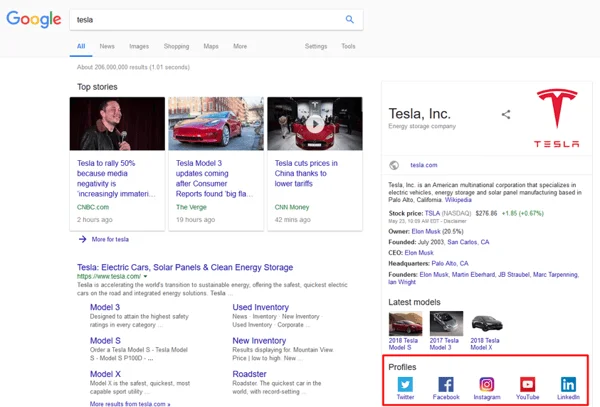This screenshot has width=600, height=407.
Task: Click Ian Wright founder link
Action: pyautogui.click(x=402, y=282)
